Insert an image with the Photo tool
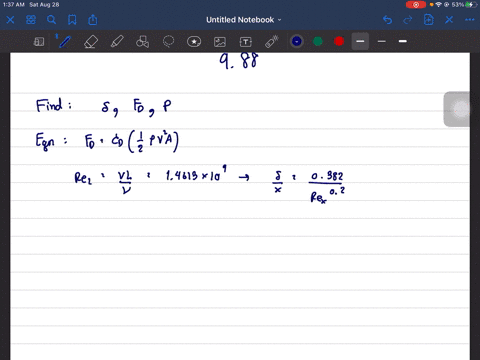The image size is (480, 360). click(x=220, y=42)
